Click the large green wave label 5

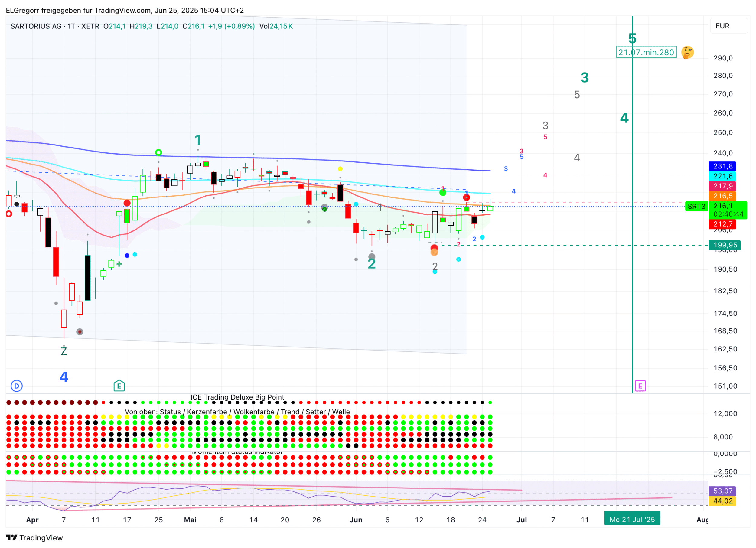point(632,39)
